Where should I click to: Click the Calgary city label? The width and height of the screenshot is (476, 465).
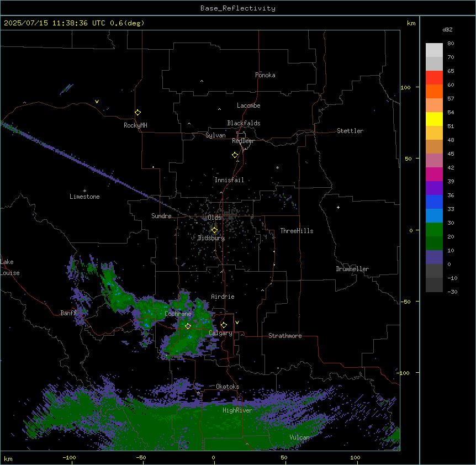221,333
